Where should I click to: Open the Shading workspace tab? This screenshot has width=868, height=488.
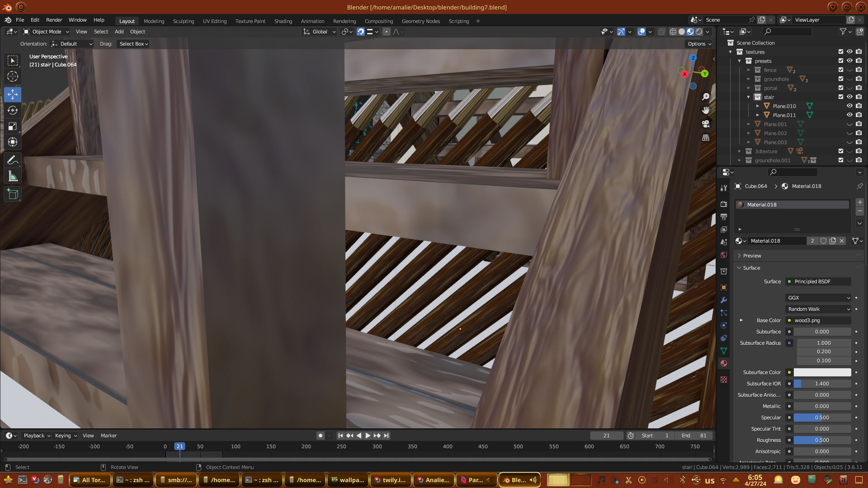pos(283,21)
